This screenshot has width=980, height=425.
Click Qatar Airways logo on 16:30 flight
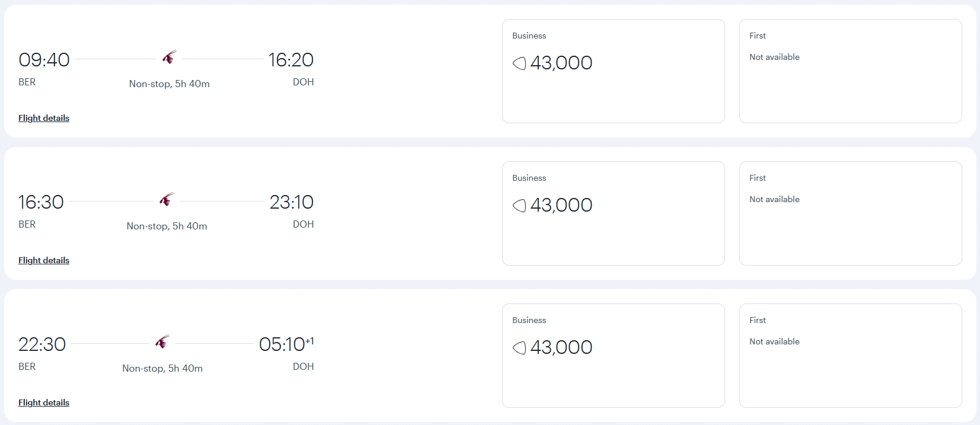[167, 200]
